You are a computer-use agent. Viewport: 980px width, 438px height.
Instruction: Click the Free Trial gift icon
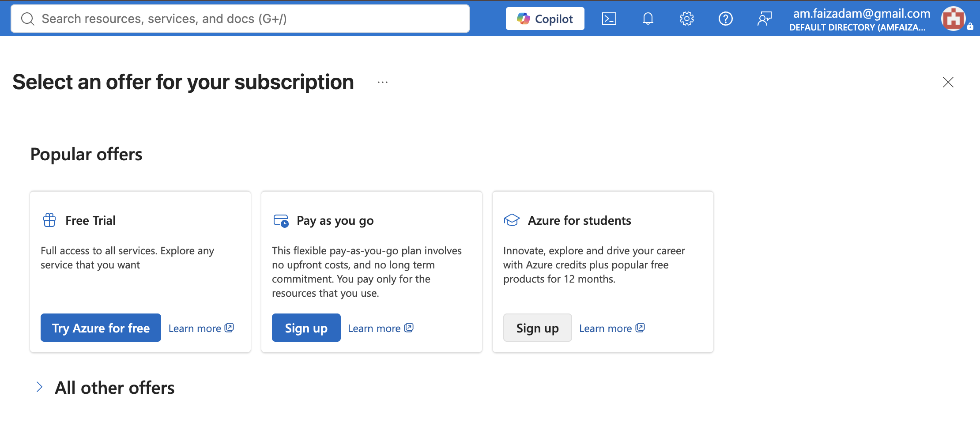[x=49, y=220]
